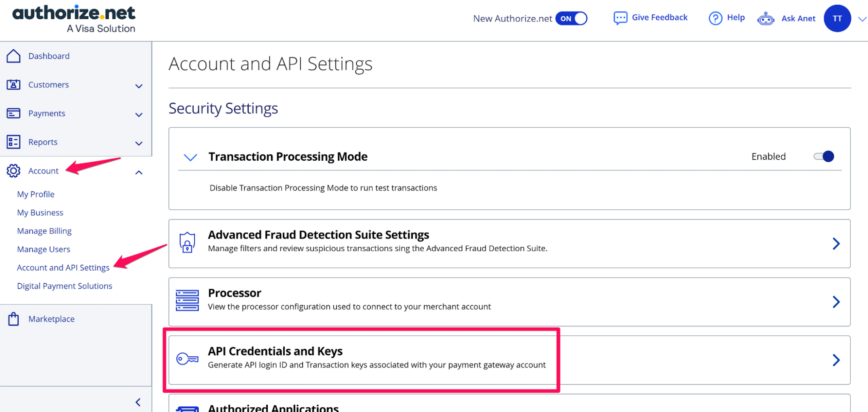Click the Marketplace shopping bag icon
The width and height of the screenshot is (868, 412).
coord(14,319)
